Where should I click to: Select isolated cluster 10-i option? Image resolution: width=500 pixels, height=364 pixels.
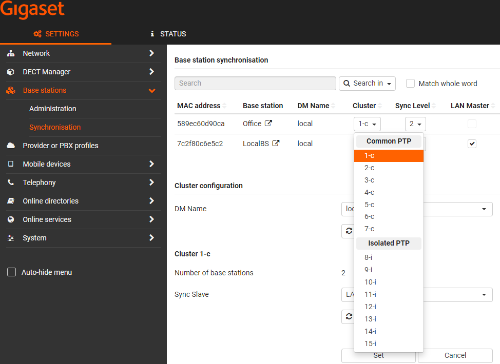(x=389, y=282)
